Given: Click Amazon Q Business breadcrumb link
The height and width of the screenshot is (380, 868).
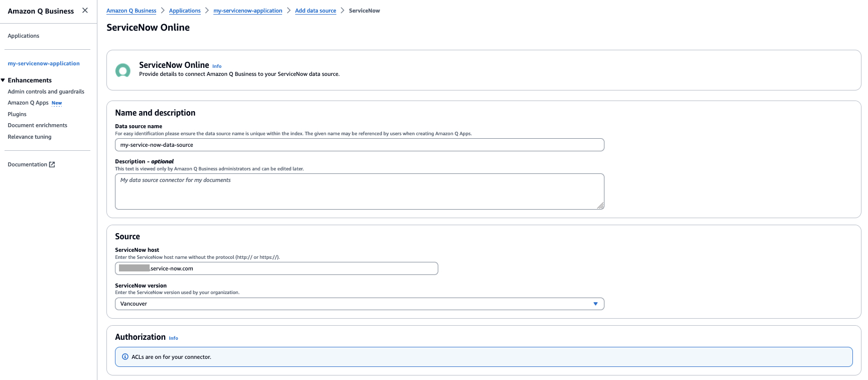Looking at the screenshot, I should click(132, 11).
